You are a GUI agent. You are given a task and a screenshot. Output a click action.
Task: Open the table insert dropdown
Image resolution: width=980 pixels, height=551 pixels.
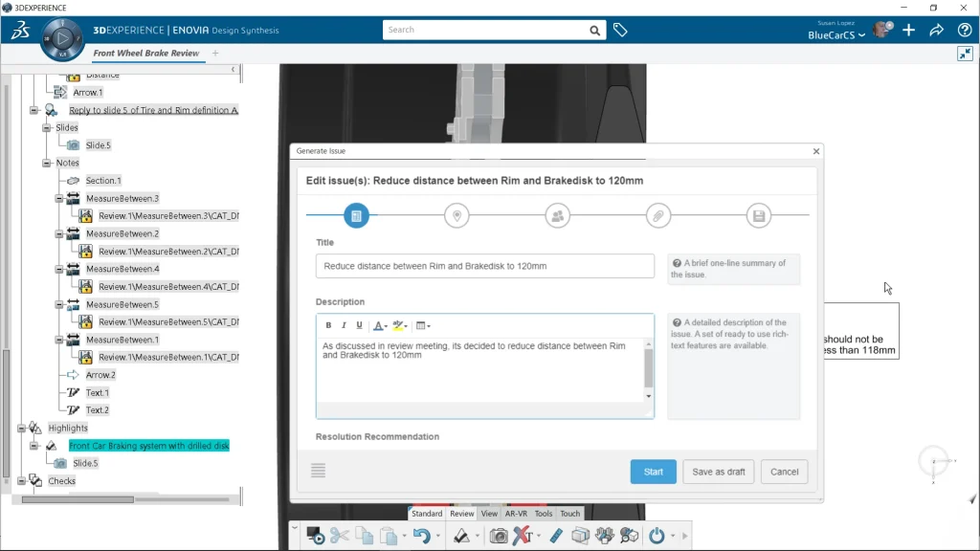[x=423, y=325]
